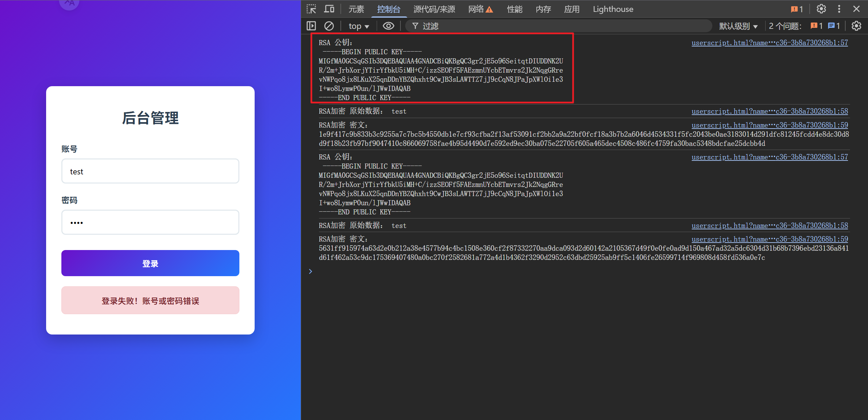Focus the 密码 password field
The width and height of the screenshot is (868, 420).
click(150, 223)
